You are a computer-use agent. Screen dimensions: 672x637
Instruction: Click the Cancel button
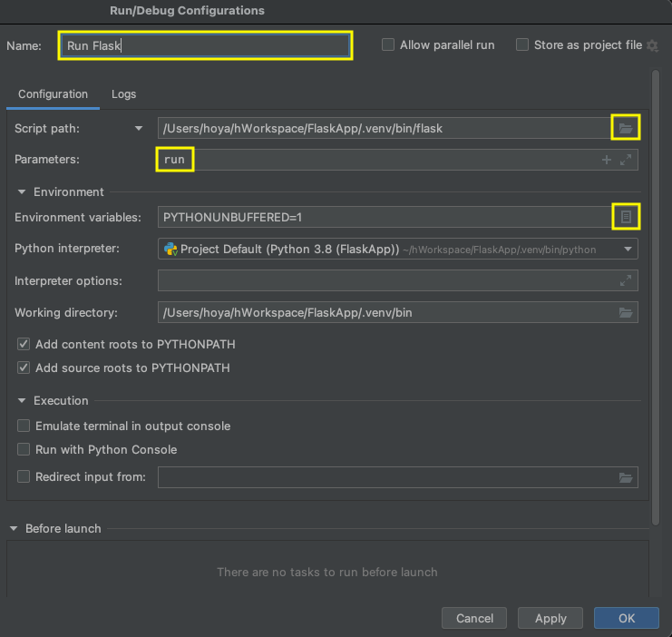click(474, 618)
